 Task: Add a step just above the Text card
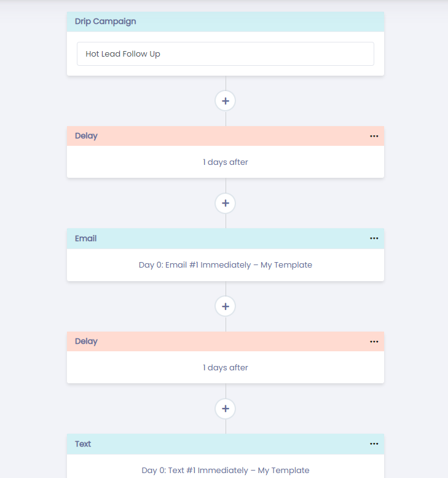(226, 408)
